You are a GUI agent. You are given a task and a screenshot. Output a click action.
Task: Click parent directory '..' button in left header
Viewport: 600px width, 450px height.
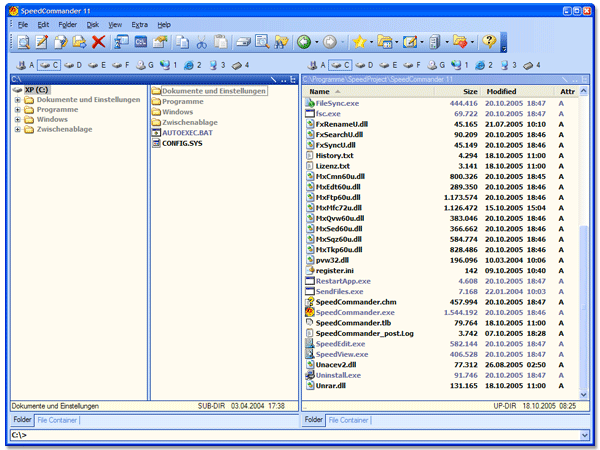coord(284,80)
